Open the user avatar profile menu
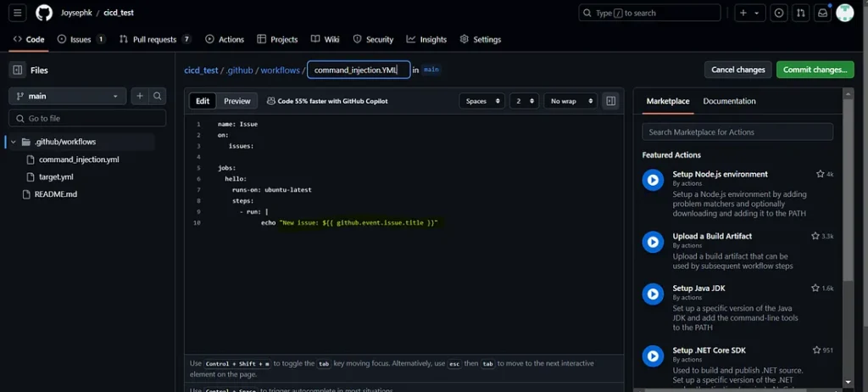Screen dimensions: 868x392 (x=844, y=13)
